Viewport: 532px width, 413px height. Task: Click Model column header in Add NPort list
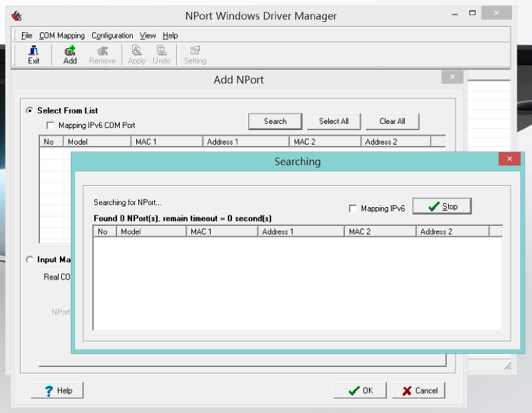[x=97, y=142]
